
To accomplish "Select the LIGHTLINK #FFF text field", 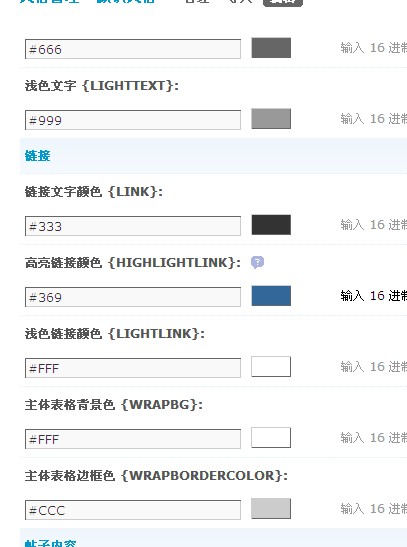I will click(x=133, y=368).
